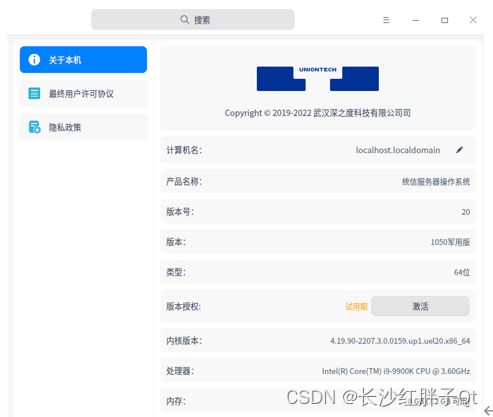Click the 内存 label

(x=176, y=401)
